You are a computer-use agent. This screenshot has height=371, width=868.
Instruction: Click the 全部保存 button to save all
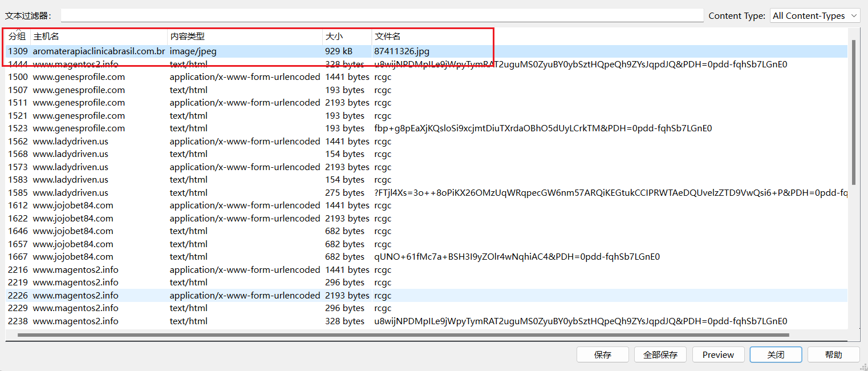tap(660, 354)
